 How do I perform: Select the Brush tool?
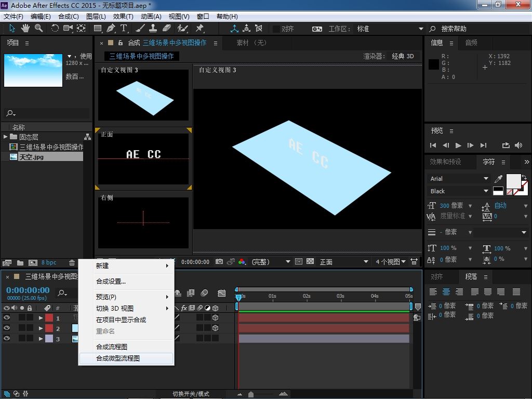pos(140,29)
